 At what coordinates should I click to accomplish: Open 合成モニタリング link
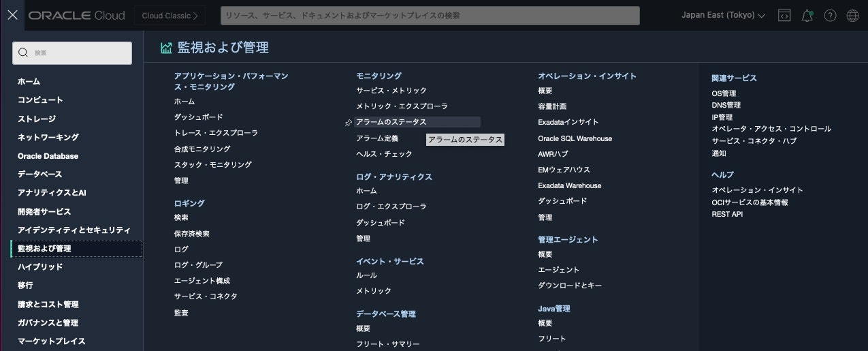point(202,149)
